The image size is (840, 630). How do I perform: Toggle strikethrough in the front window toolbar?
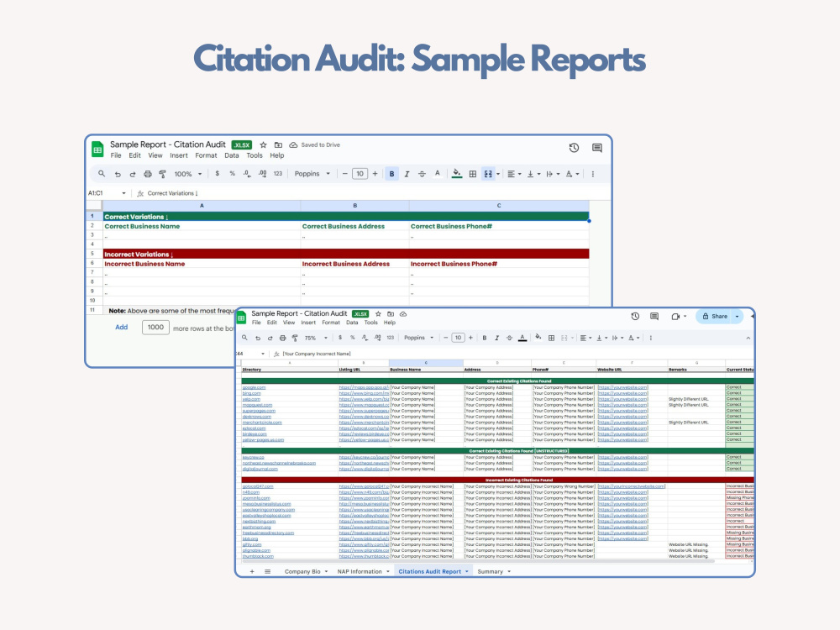coord(509,338)
